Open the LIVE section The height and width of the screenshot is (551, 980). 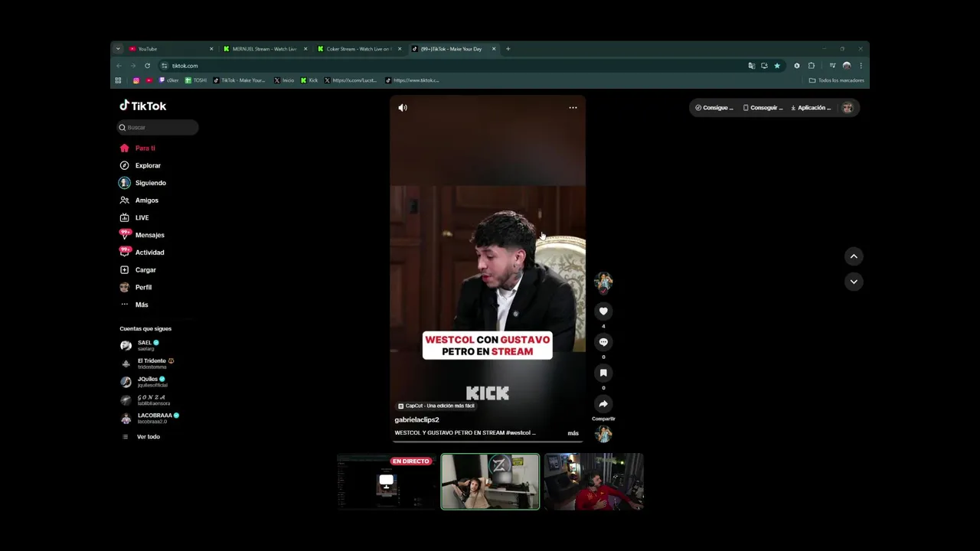coord(135,217)
